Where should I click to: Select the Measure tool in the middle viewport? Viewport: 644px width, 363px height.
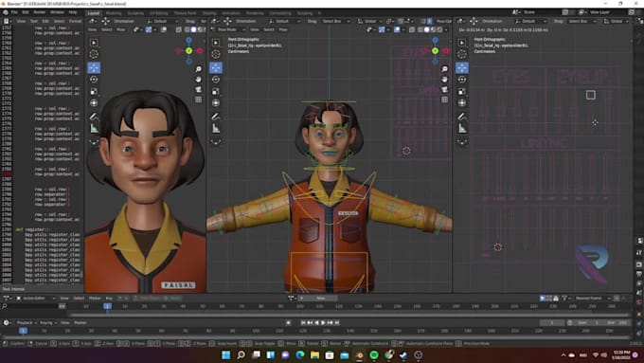coord(216,129)
